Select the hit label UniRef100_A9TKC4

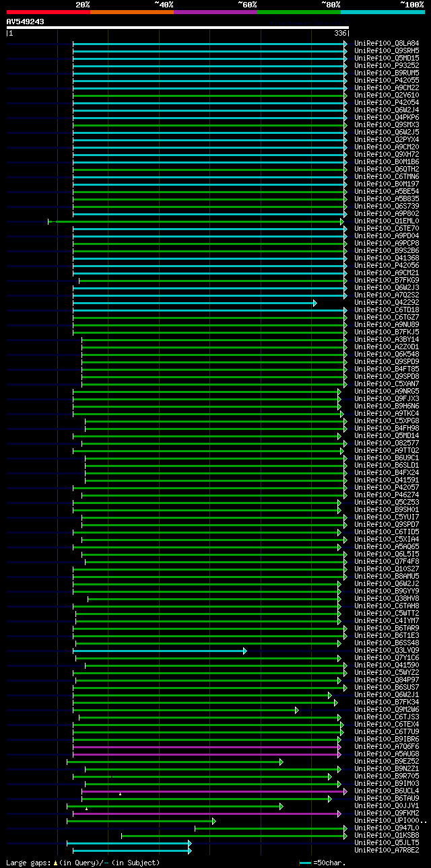click(387, 414)
